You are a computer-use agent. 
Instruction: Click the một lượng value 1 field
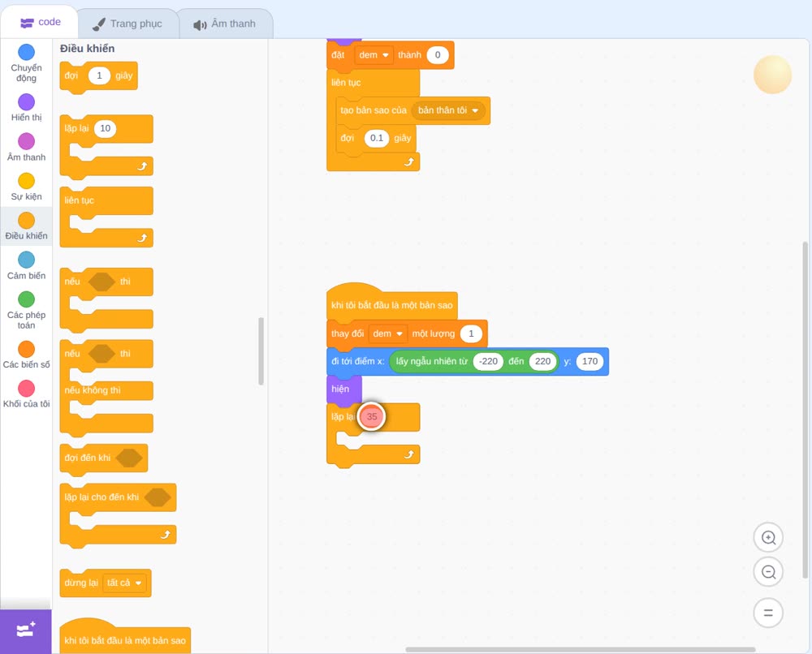[471, 333]
